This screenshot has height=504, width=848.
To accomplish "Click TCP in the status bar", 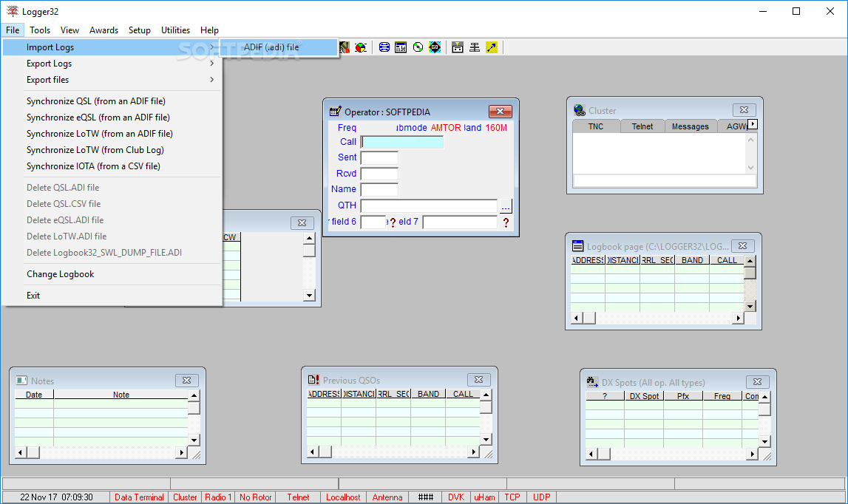I will (512, 497).
